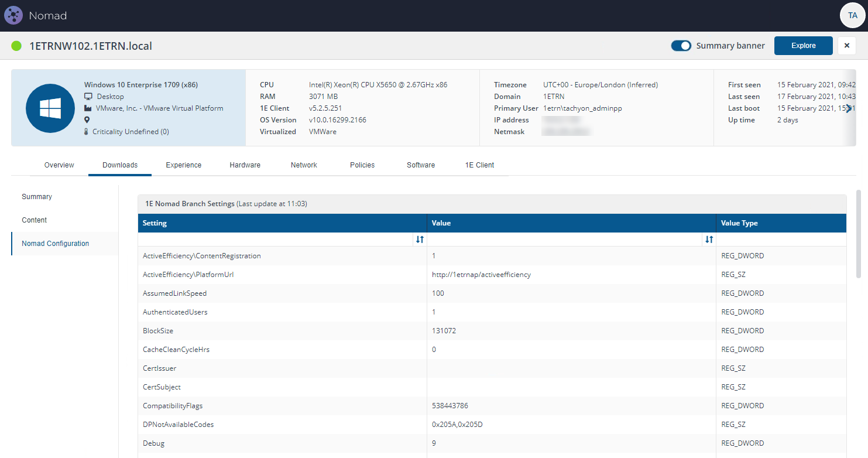Viewport: 868px width, 458px height.
Task: Click the green online status indicator
Action: [16, 46]
